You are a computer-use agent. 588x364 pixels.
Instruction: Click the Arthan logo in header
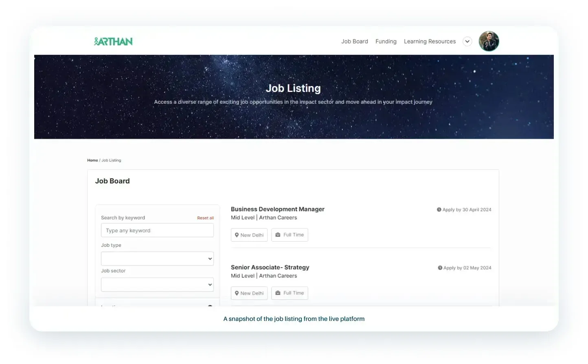113,41
